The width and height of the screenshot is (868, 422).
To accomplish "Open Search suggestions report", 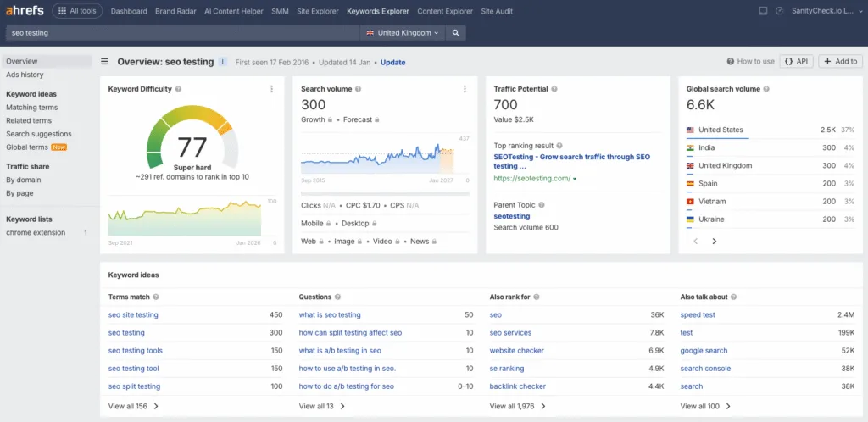I will pyautogui.click(x=39, y=134).
